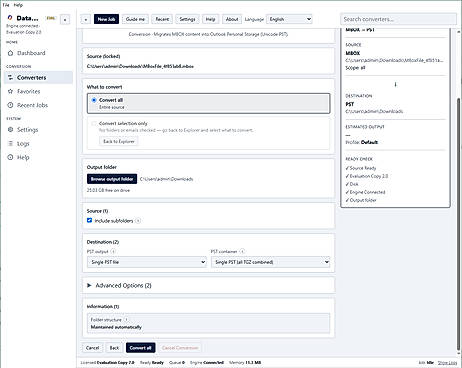462x368 pixels.
Task: Click the Queue status bar entry
Action: pyautogui.click(x=177, y=362)
